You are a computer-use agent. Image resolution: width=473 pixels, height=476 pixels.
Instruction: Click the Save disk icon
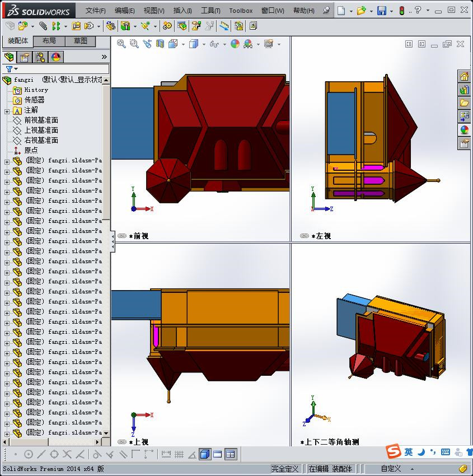coord(381,11)
